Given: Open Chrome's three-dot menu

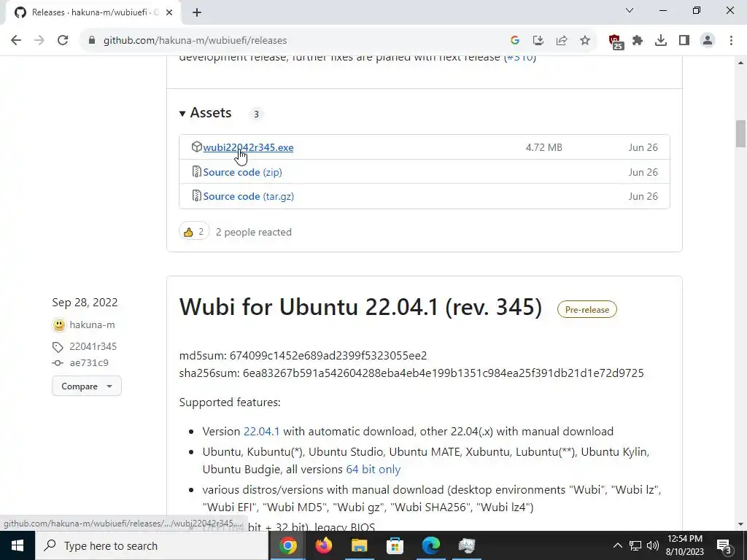Looking at the screenshot, I should tap(731, 41).
